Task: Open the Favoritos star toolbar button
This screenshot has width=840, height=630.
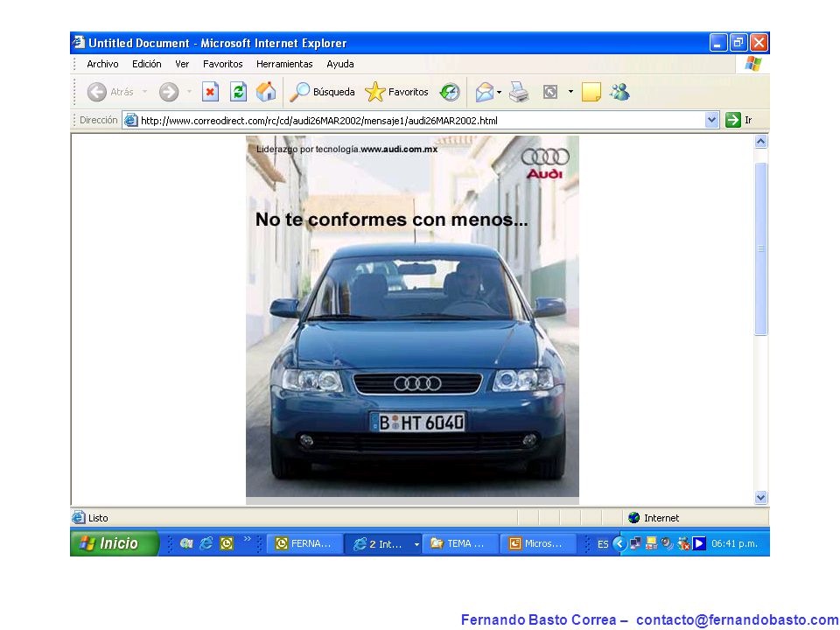Action: click(396, 92)
